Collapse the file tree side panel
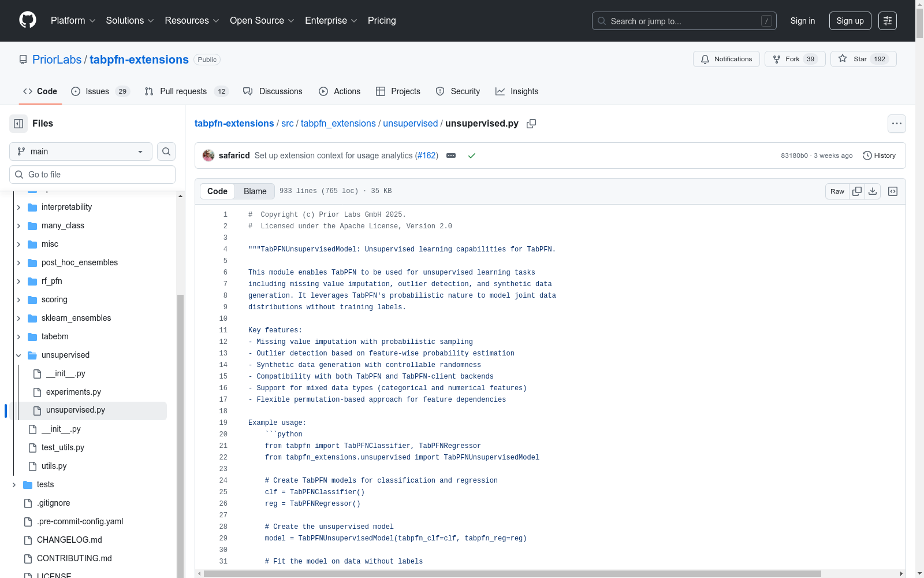 click(18, 124)
